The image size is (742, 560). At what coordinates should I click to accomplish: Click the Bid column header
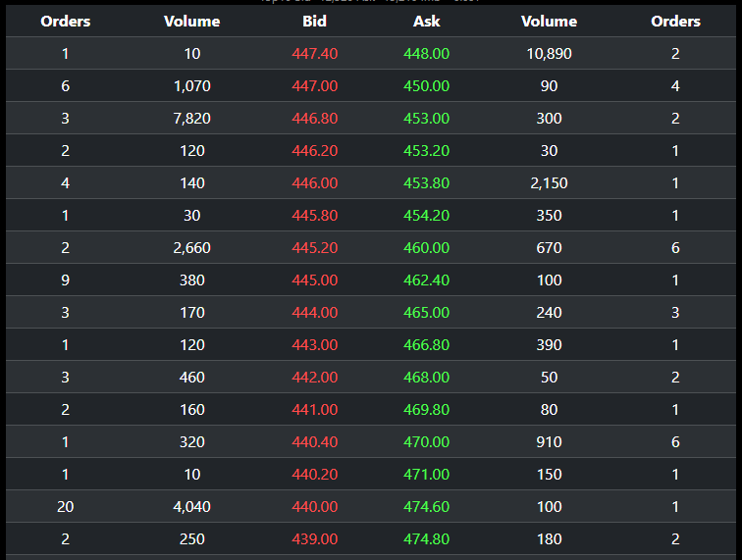click(x=314, y=21)
